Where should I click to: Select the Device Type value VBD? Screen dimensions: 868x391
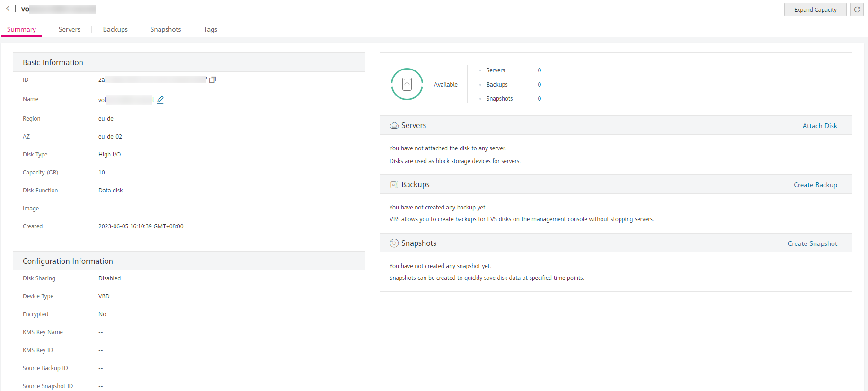(x=104, y=296)
